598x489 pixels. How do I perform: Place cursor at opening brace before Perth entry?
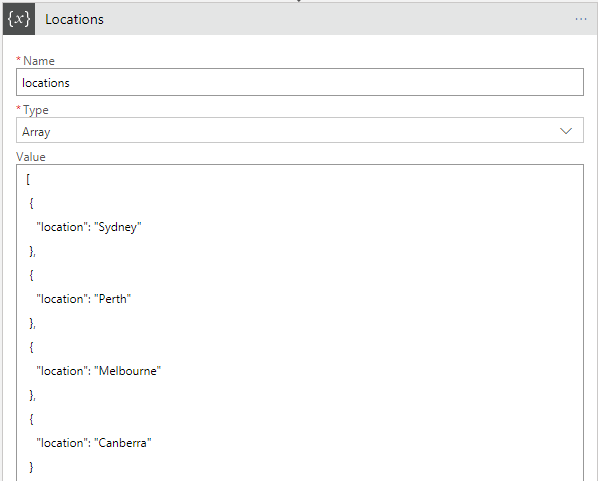pyautogui.click(x=31, y=275)
